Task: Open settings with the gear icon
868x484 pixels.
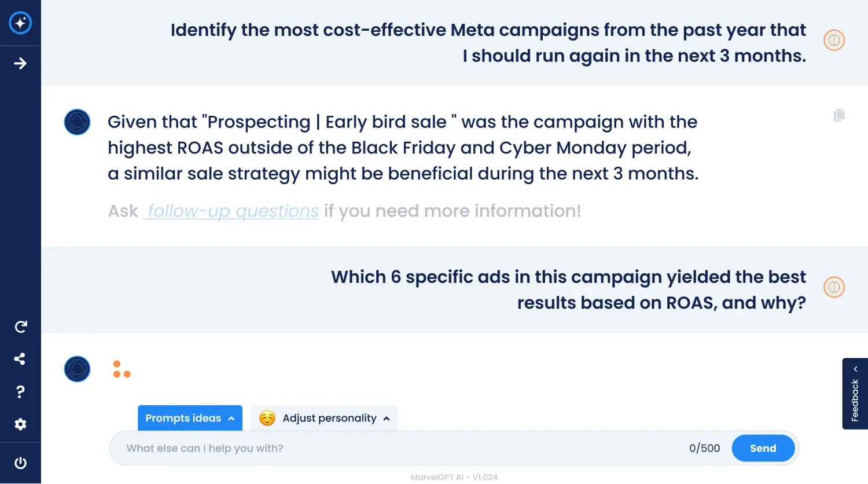Action: (20, 424)
